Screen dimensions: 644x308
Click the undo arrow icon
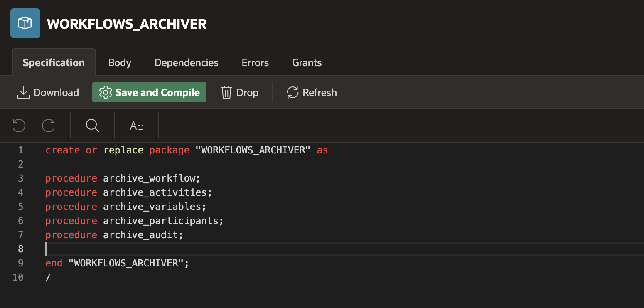click(19, 125)
